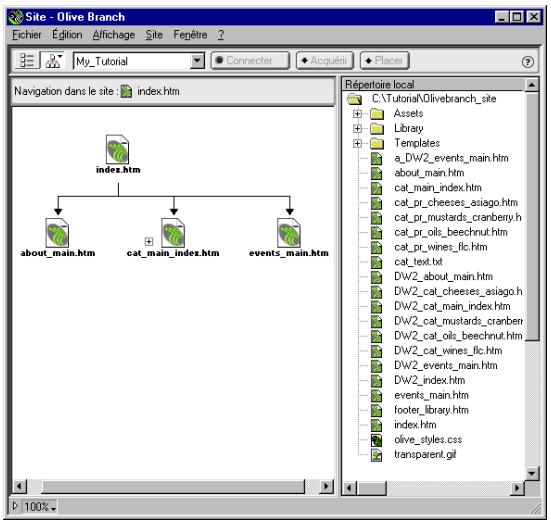Image resolution: width=551 pixels, height=523 pixels.
Task: Select the about_main.htm page icon in map
Action: [x=57, y=233]
